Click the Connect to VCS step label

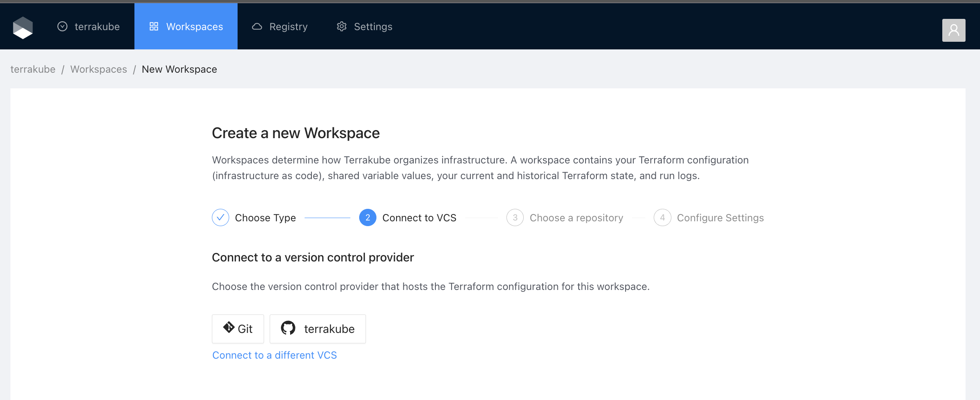(419, 218)
